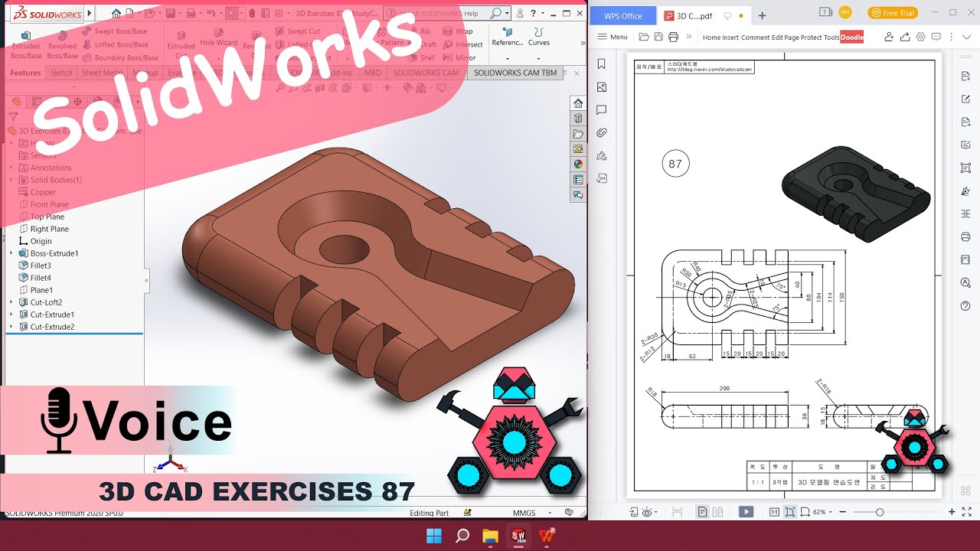Click the WPS help question icon
This screenshot has height=551, width=980.
tap(965, 305)
